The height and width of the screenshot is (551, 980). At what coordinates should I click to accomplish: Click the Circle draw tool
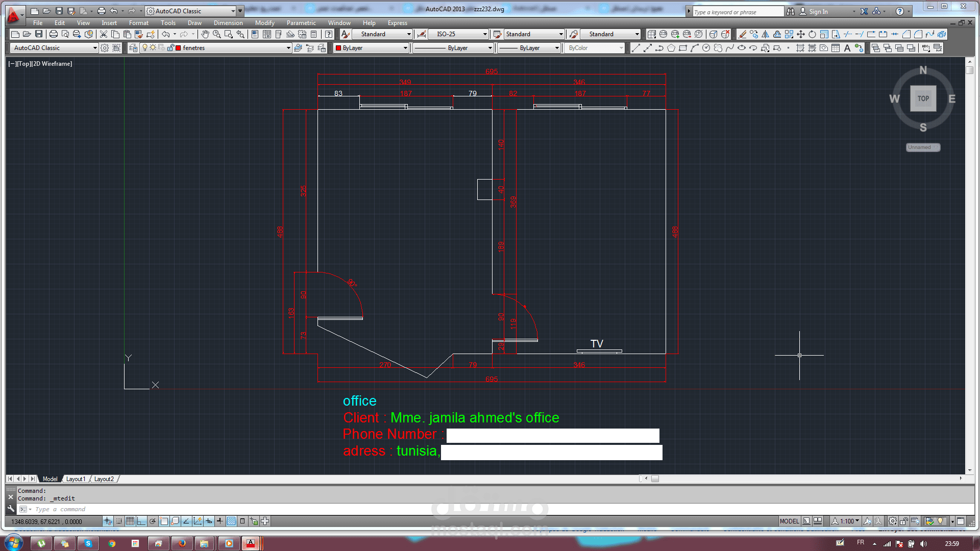706,48
